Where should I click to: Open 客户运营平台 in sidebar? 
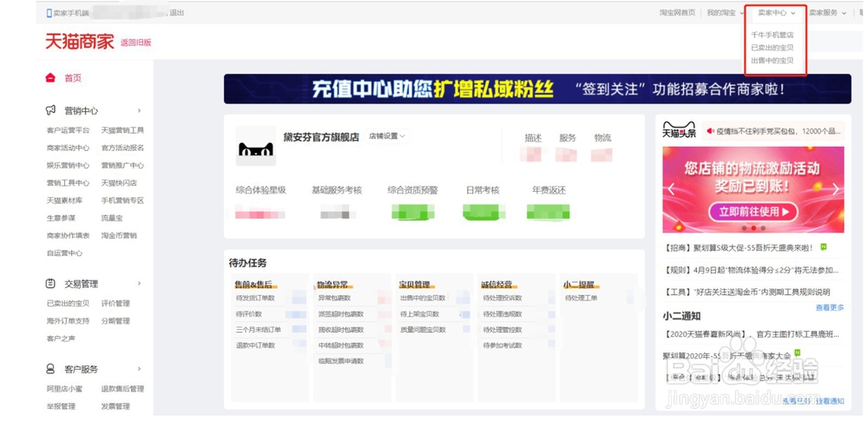click(x=68, y=131)
